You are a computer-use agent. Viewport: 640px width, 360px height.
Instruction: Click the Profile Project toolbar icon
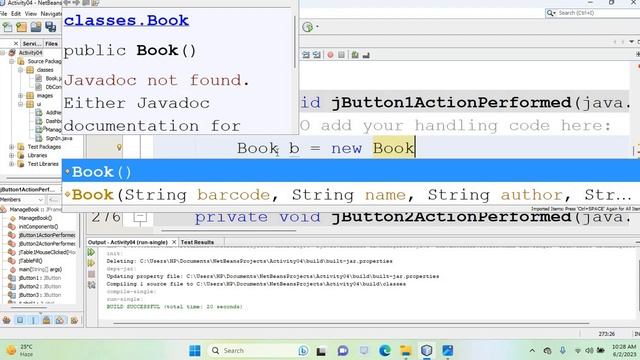click(308, 27)
